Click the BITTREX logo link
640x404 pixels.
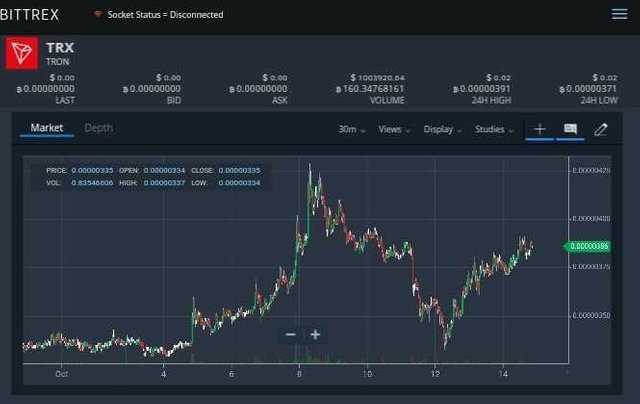(x=30, y=14)
